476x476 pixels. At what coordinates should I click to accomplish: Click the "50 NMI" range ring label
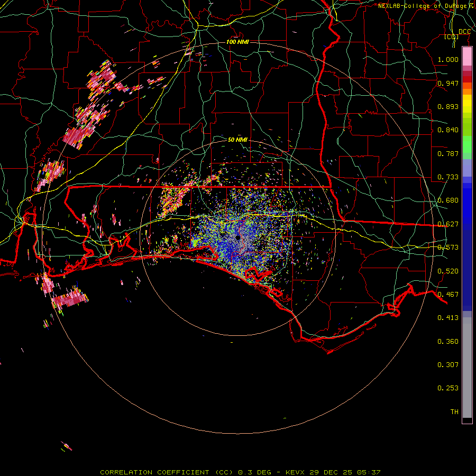point(237,140)
